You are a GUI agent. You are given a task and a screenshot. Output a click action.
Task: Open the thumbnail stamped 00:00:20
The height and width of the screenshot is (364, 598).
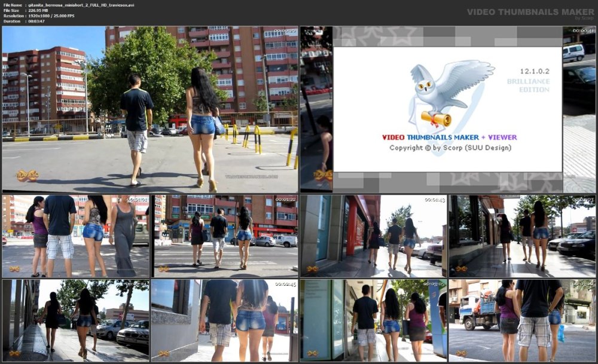click(150, 109)
